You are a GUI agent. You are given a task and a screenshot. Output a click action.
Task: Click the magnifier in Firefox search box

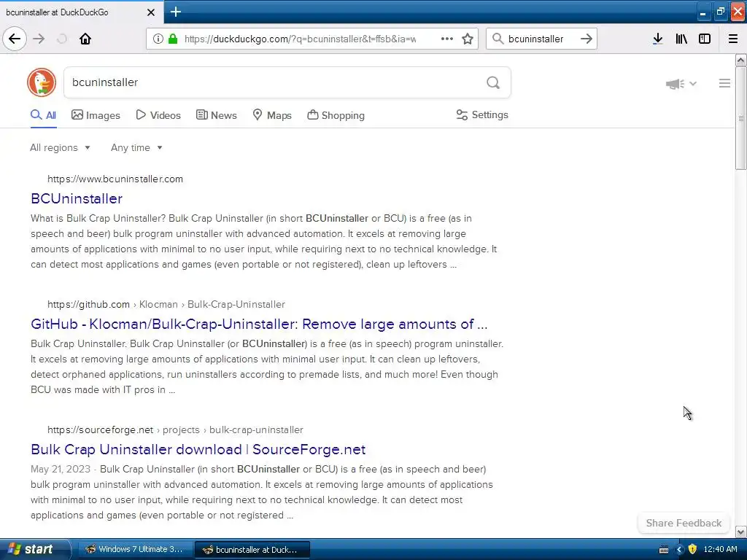tap(498, 39)
